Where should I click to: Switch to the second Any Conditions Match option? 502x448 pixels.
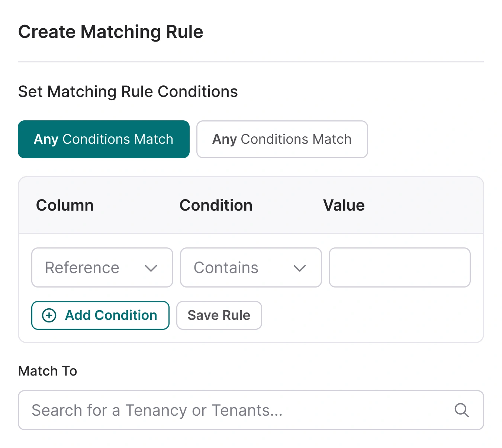tap(281, 139)
